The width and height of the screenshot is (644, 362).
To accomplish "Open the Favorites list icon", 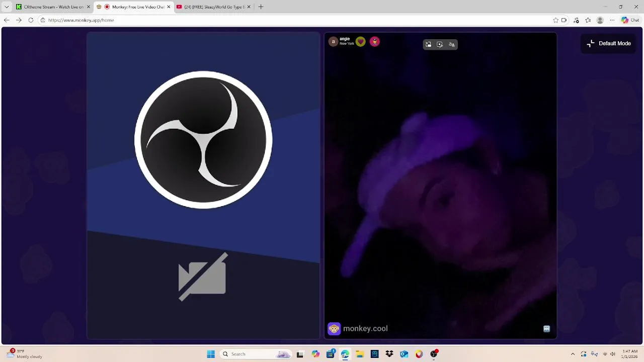I will point(588,20).
